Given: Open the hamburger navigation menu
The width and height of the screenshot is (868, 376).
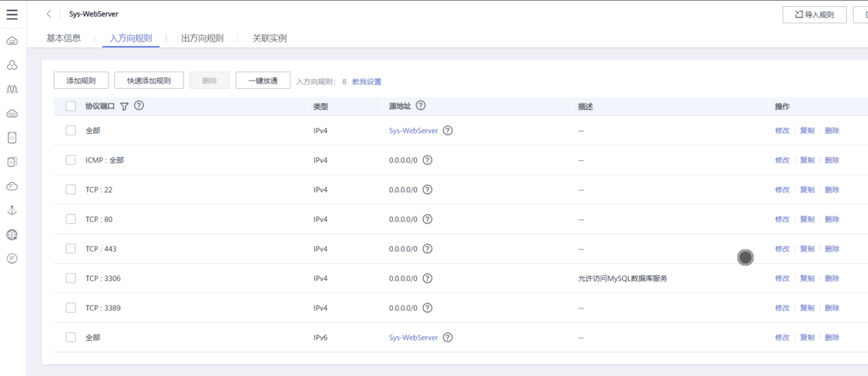Looking at the screenshot, I should (12, 14).
